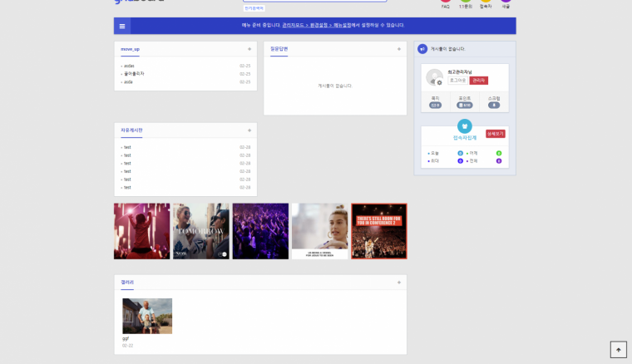Expand more posts in 질문답변 panel
The height and width of the screenshot is (364, 632).
[x=399, y=49]
